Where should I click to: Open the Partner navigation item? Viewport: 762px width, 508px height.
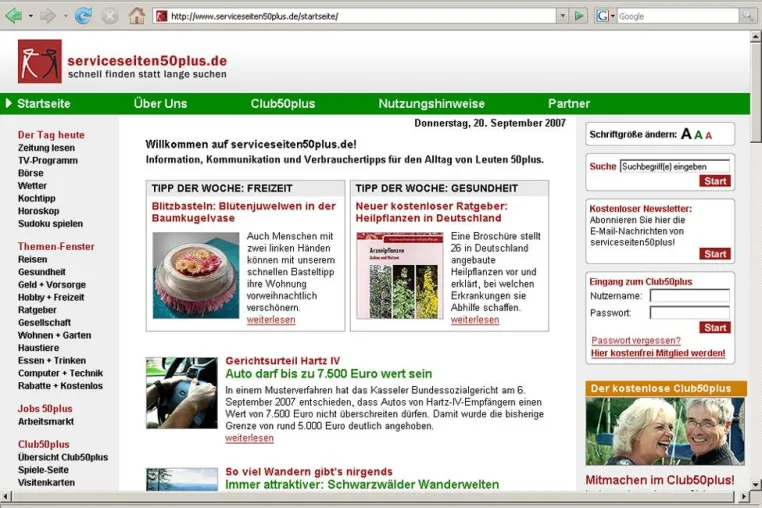tap(569, 104)
